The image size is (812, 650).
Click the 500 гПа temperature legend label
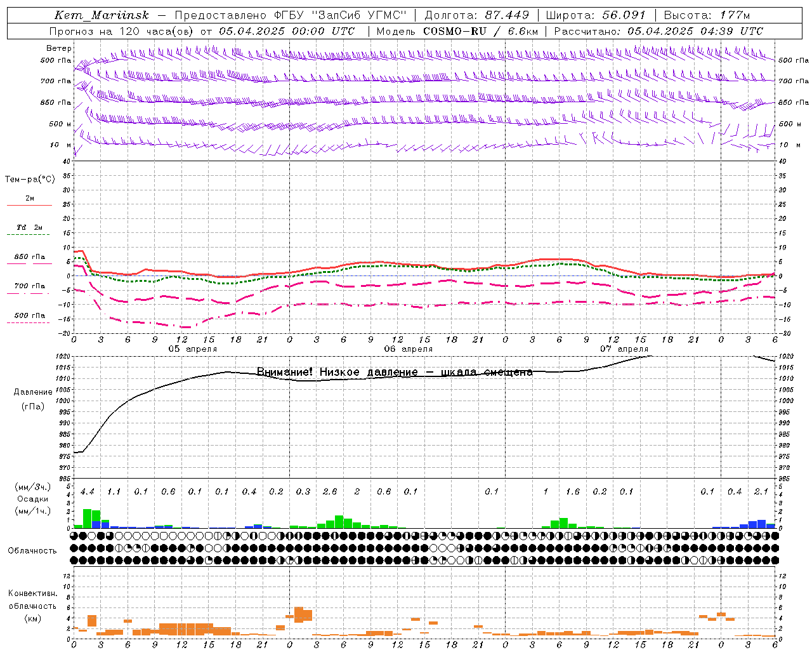30,315
